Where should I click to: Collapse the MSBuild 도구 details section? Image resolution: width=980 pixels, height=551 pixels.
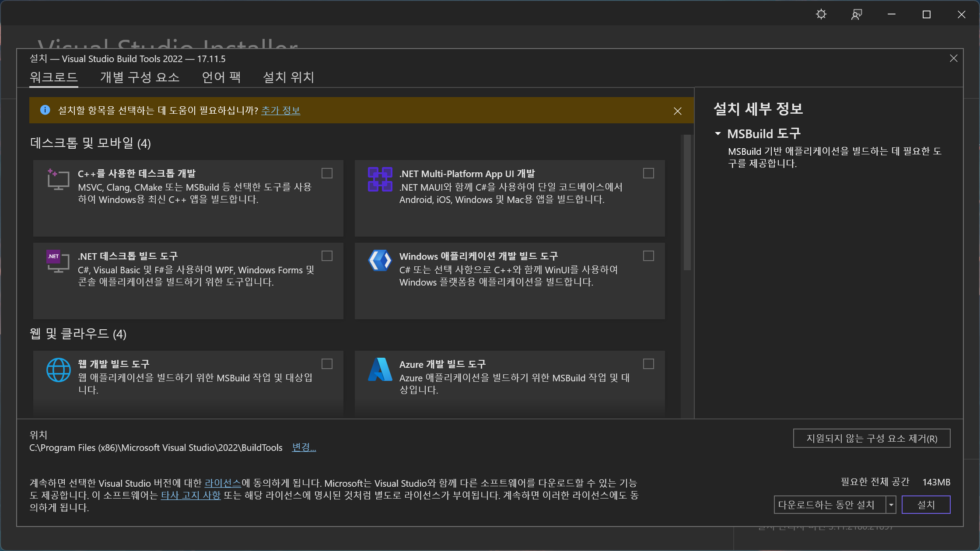point(717,134)
